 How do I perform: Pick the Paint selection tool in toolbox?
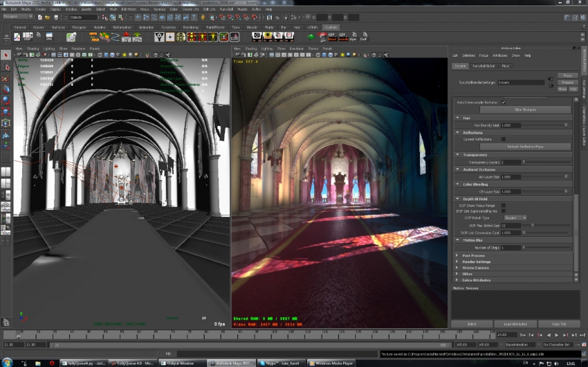click(x=6, y=78)
